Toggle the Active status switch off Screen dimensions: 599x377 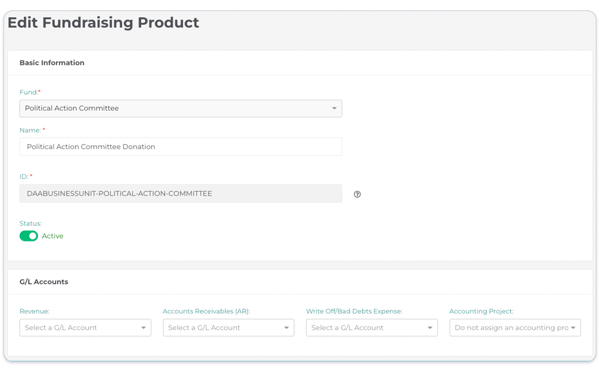[x=29, y=236]
